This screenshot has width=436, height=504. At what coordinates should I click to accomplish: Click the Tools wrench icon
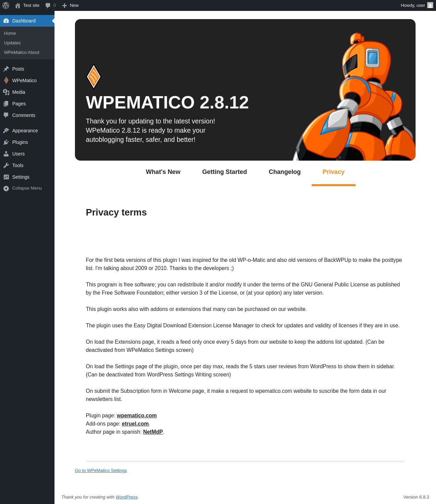[6, 165]
